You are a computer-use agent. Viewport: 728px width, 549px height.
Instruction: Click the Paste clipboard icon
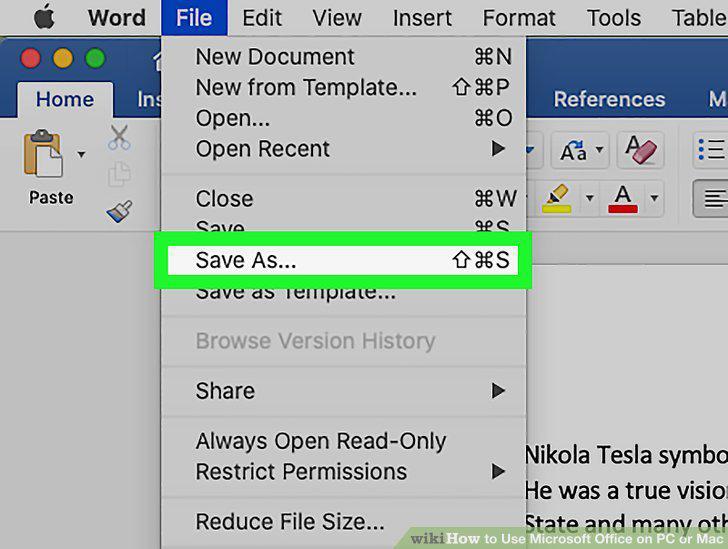click(x=43, y=153)
